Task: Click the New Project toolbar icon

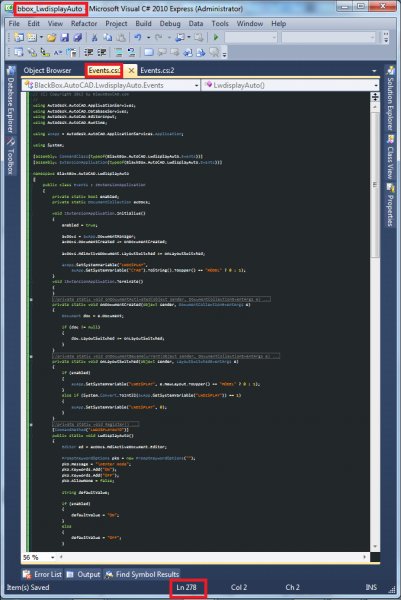Action: pos(18,37)
